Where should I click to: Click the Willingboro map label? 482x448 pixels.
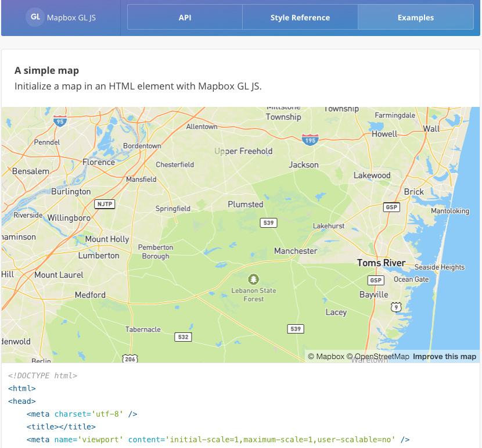point(69,218)
